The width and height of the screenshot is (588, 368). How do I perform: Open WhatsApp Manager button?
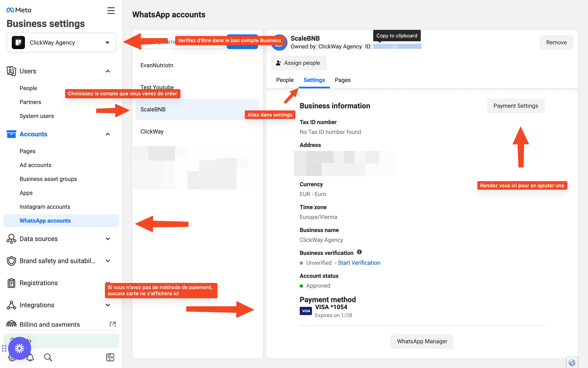click(422, 341)
